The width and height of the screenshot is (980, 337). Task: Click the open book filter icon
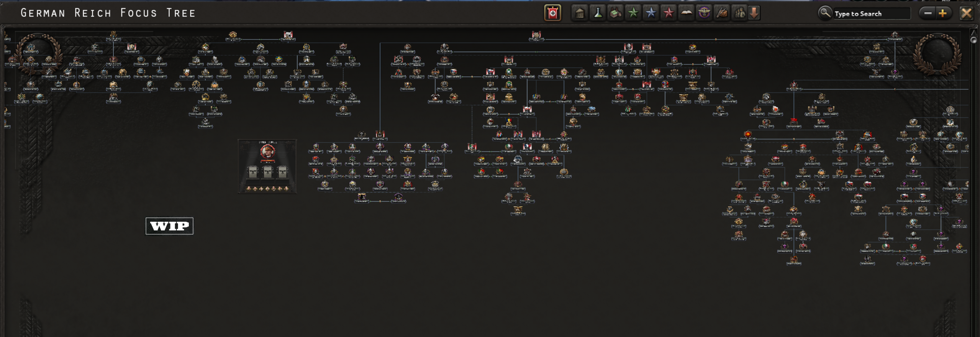[x=686, y=13]
